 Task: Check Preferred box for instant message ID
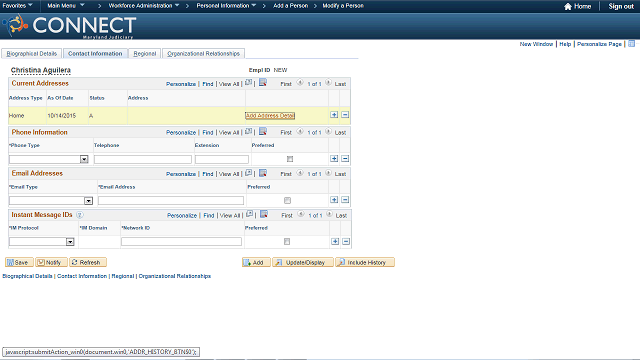coord(287,242)
